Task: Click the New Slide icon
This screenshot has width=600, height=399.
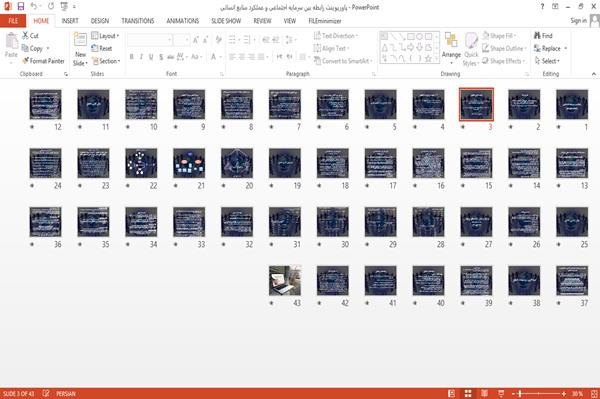Action: (80, 40)
